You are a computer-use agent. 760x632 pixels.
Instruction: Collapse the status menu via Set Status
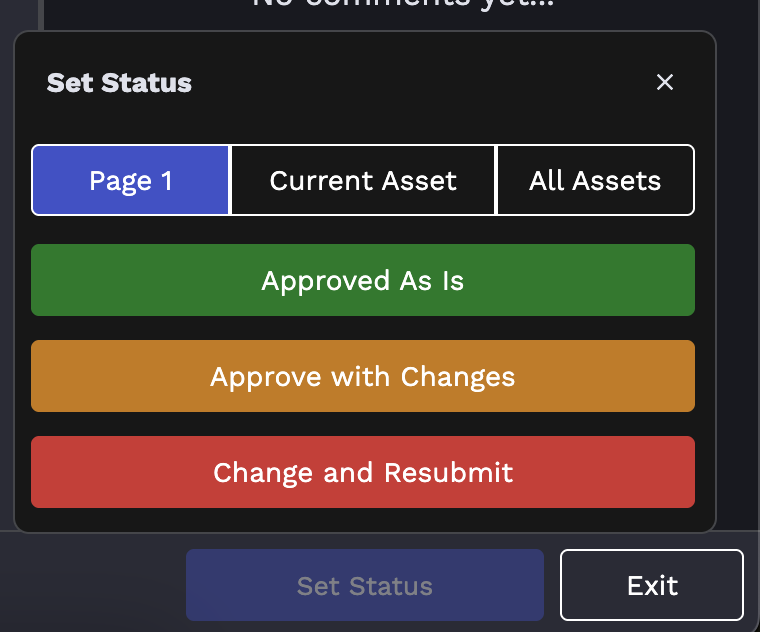coord(365,585)
